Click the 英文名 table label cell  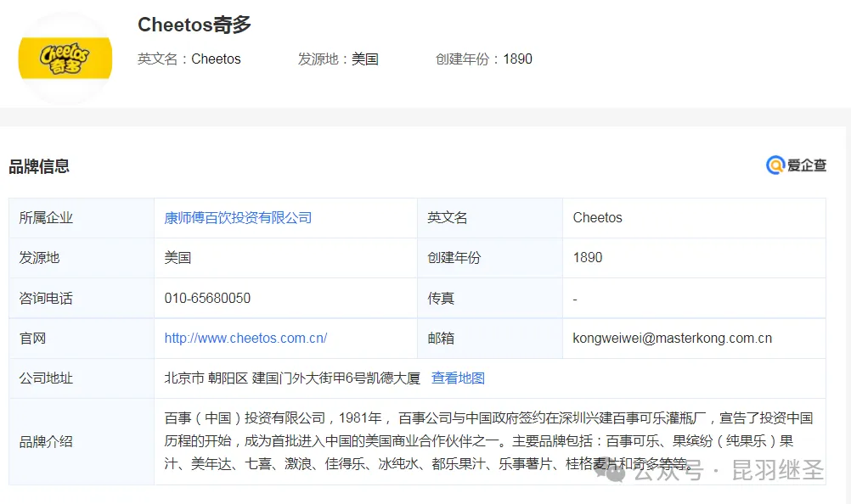coord(490,218)
